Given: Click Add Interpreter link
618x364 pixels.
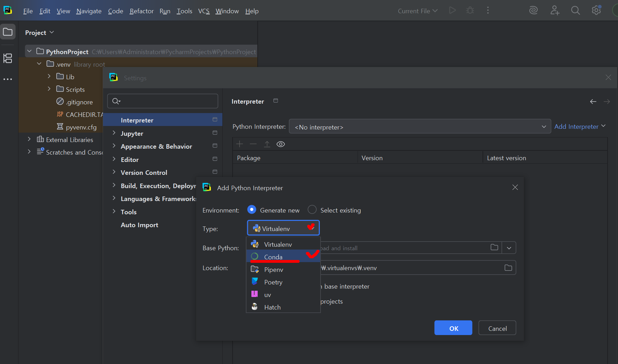Looking at the screenshot, I should 580,127.
